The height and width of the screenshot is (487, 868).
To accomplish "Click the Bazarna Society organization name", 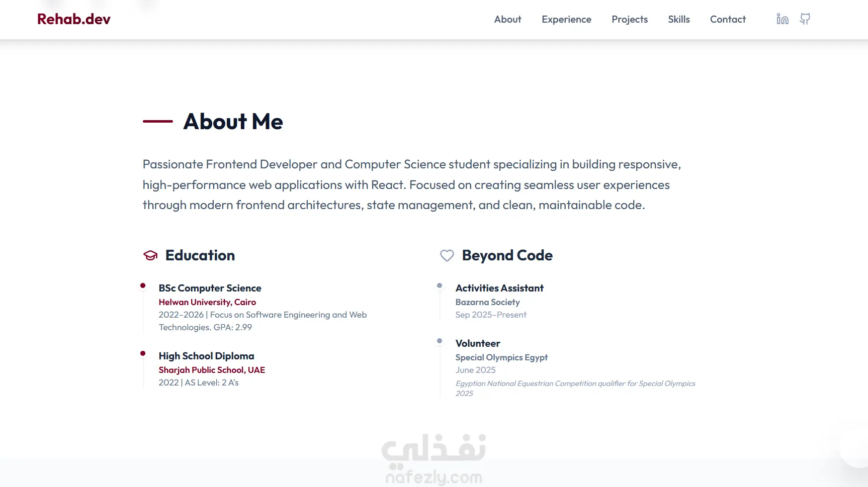I will [487, 302].
